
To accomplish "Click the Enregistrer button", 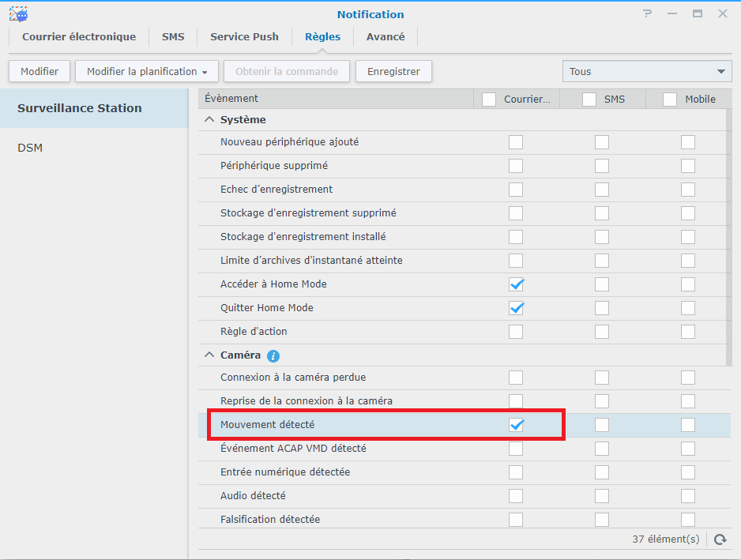I will click(393, 72).
